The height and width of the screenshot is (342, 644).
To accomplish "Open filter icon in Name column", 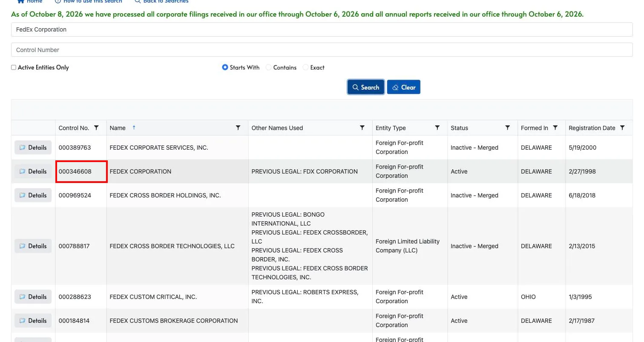I will 238,128.
